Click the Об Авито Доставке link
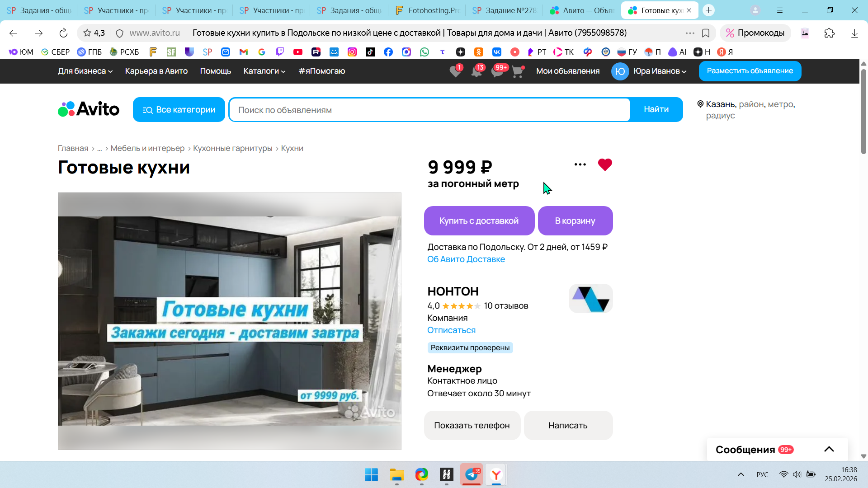868x488 pixels. (466, 259)
